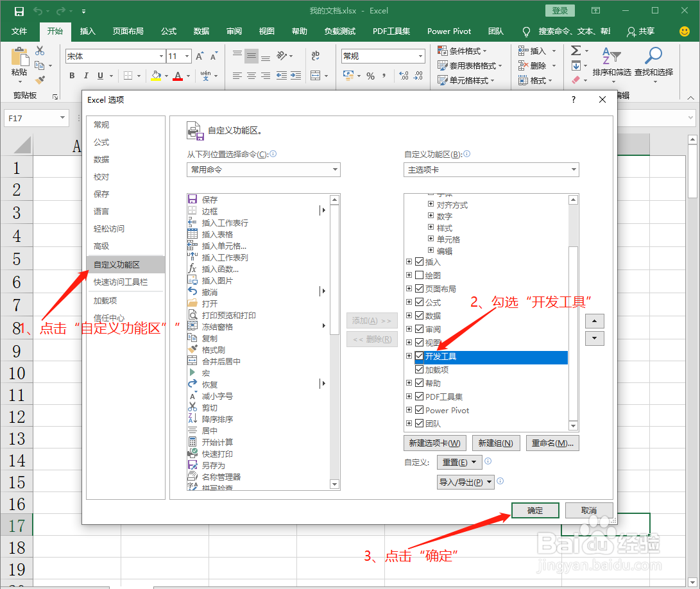Click the Increase Indent icon
This screenshot has width=700, height=589.
(296, 76)
